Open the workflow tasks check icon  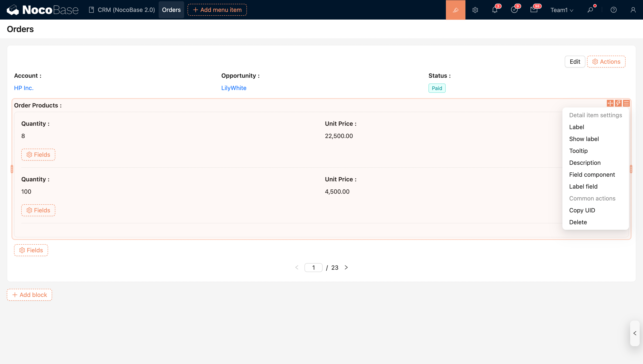tap(514, 10)
